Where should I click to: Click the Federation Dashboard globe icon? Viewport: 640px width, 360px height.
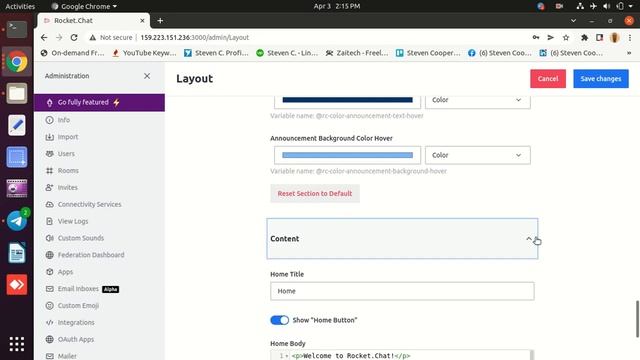49,255
